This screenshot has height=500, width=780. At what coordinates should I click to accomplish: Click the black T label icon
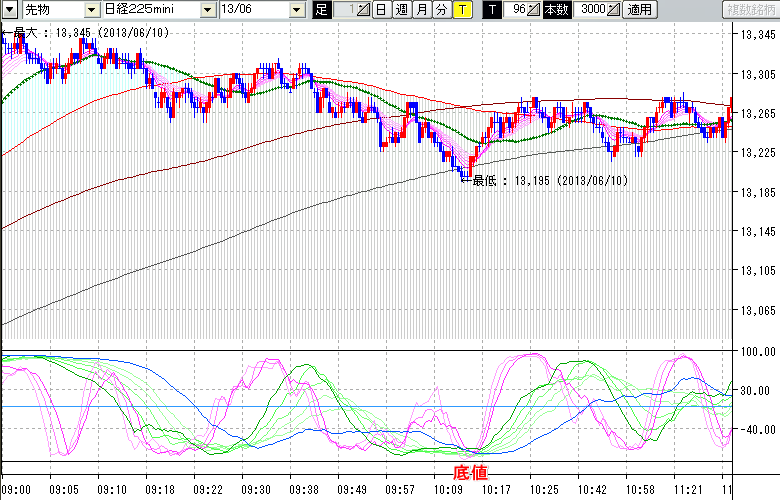pos(492,10)
